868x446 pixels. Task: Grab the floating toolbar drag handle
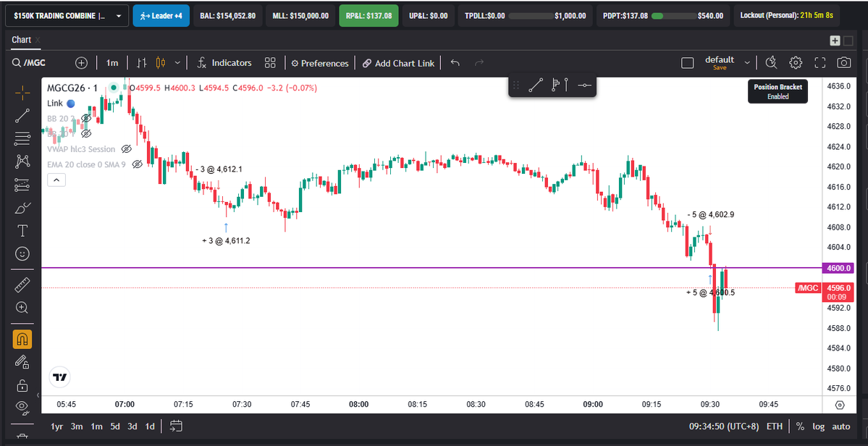516,85
